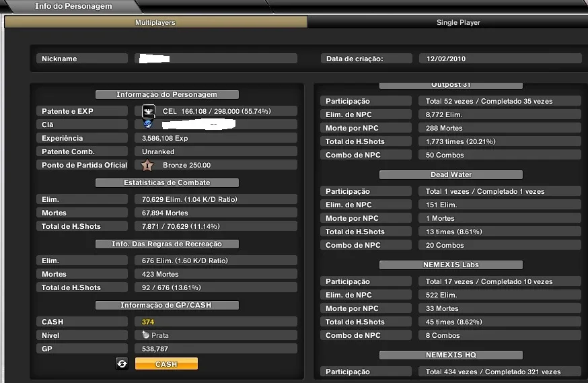Click the Experiência label

coord(63,139)
